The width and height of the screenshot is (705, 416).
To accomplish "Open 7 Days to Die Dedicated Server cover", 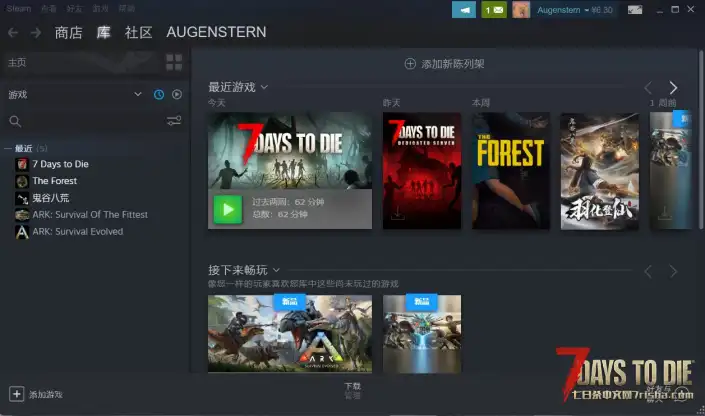I will 422,171.
